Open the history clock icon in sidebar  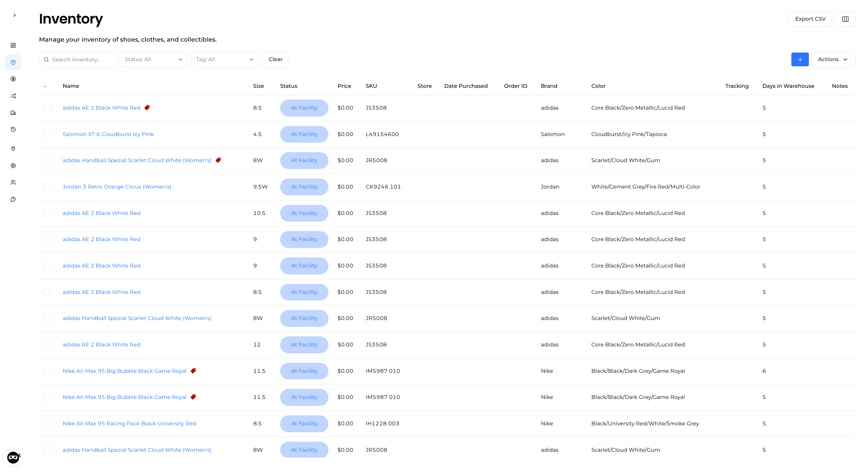click(x=13, y=129)
